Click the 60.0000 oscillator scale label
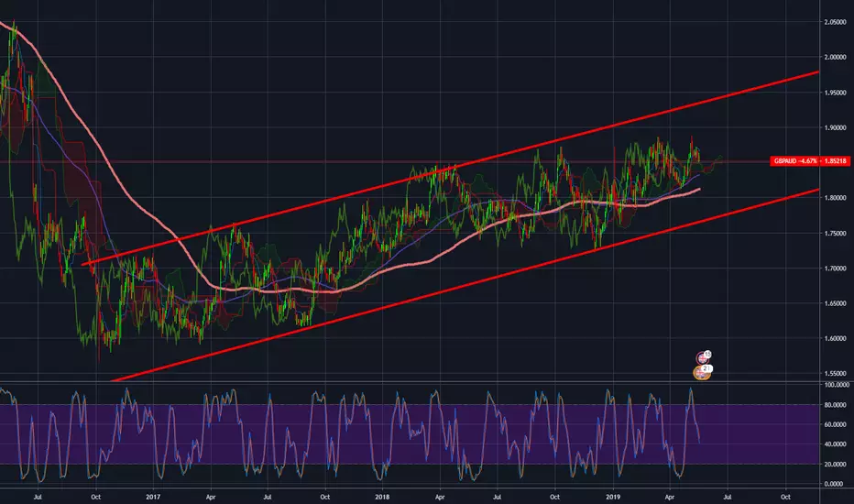This screenshot has width=854, height=504. click(838, 424)
